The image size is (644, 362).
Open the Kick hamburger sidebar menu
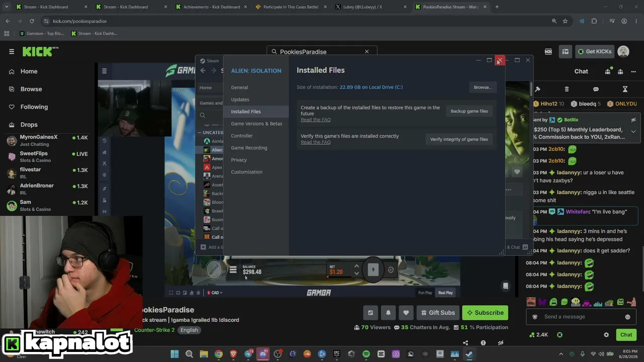[12, 51]
